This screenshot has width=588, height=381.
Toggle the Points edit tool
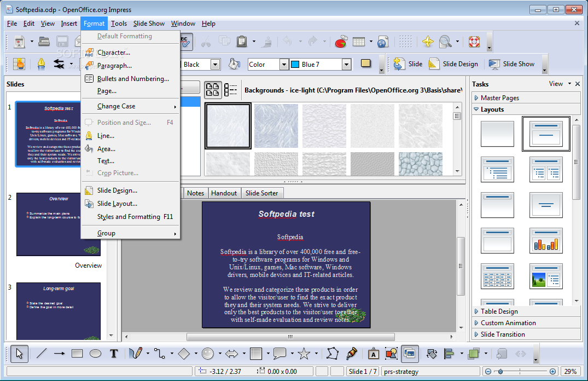click(333, 354)
